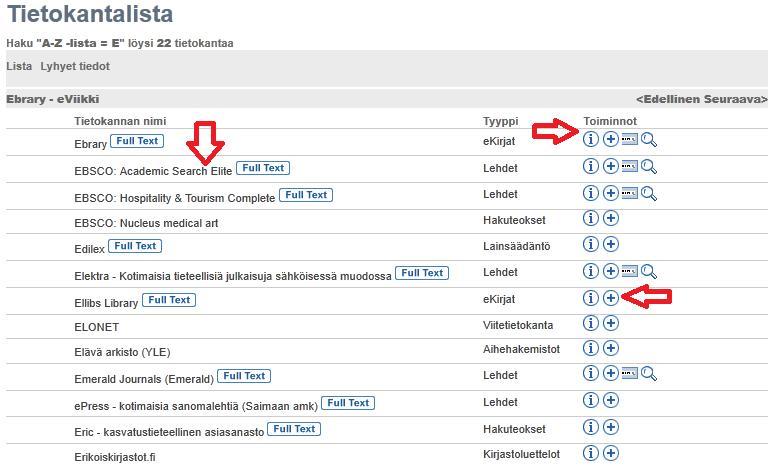Open the Ellibs Library link
Image resolution: width=784 pixels, height=471 pixels.
(x=106, y=303)
